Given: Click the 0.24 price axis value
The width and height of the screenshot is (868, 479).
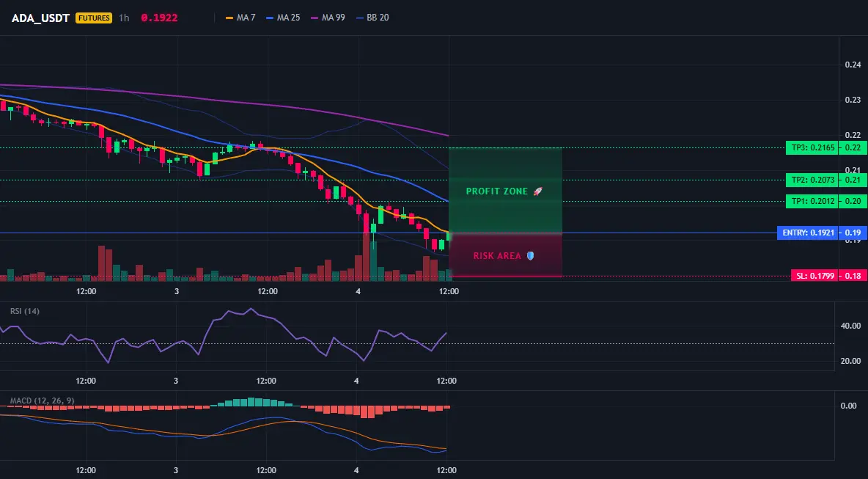Looking at the screenshot, I should (x=853, y=65).
